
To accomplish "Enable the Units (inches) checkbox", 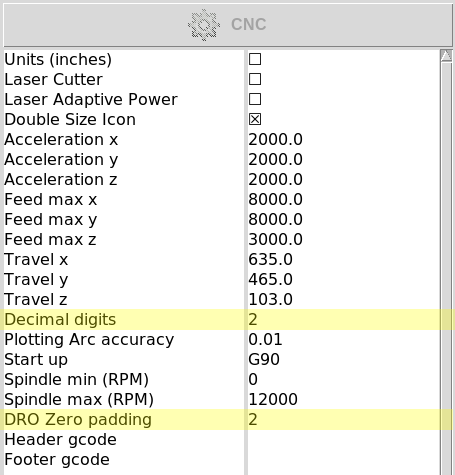I will (255, 59).
